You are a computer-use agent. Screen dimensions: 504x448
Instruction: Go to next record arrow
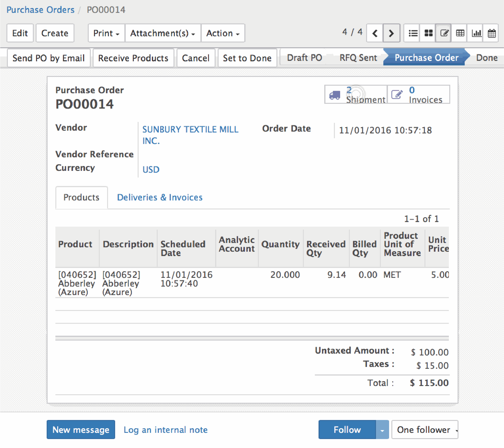click(x=391, y=33)
